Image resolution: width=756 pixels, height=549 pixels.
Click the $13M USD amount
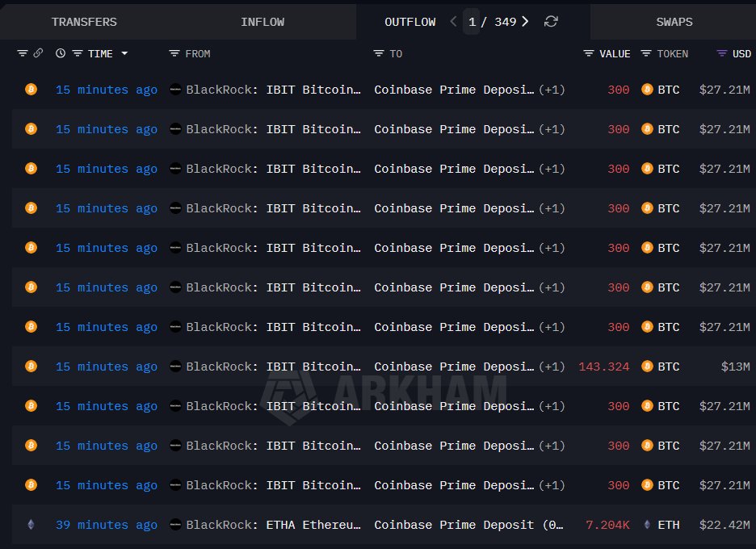[x=735, y=367]
